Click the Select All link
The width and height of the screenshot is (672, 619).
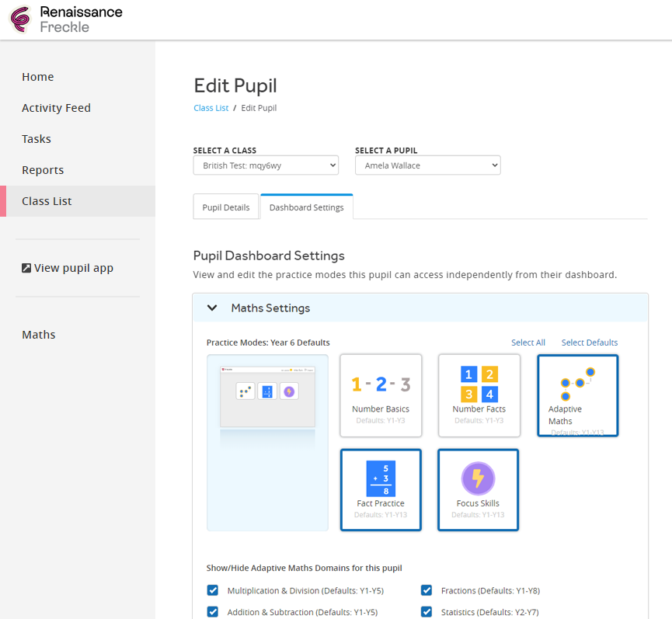coord(528,343)
